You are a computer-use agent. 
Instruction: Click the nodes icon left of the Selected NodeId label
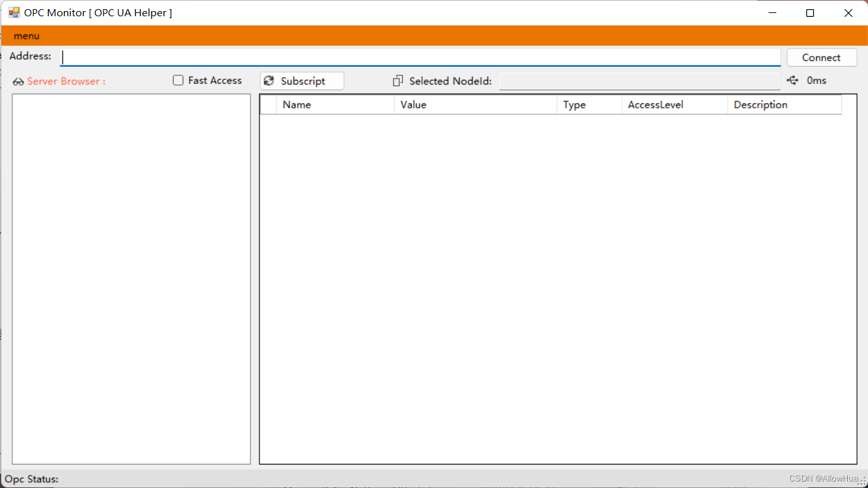[397, 81]
